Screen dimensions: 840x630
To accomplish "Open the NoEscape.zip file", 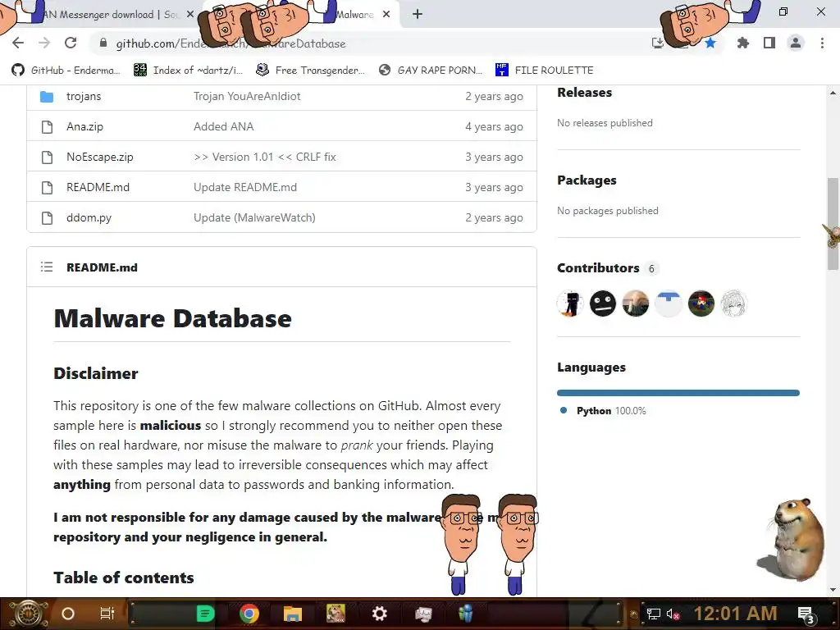I will click(99, 157).
